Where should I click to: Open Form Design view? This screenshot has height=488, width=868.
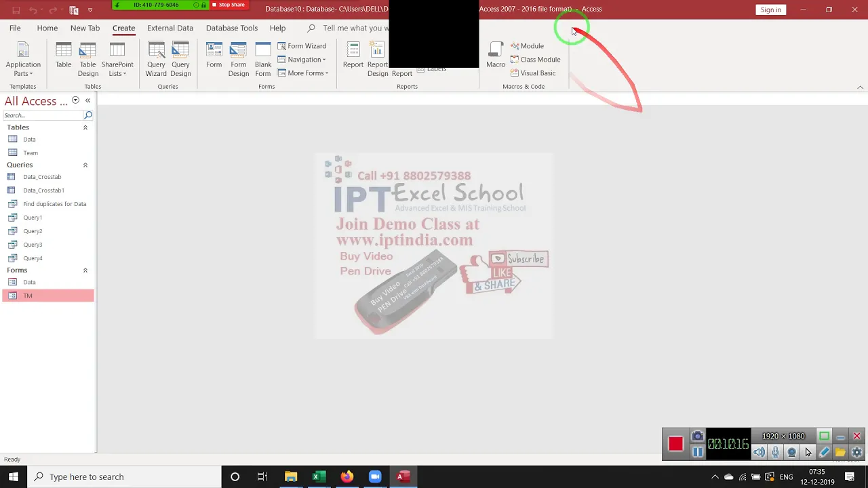coord(238,60)
